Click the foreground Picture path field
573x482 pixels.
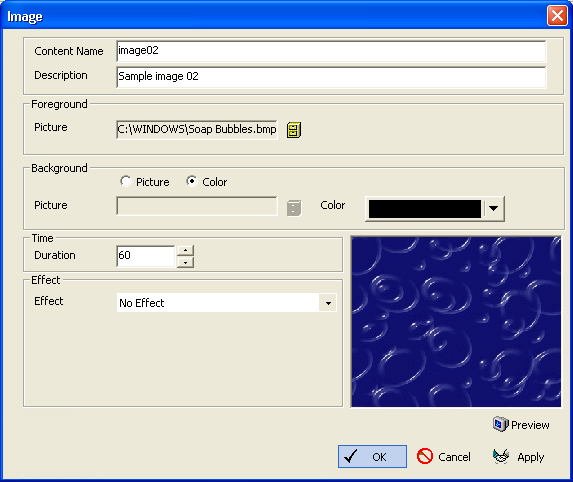(x=197, y=129)
